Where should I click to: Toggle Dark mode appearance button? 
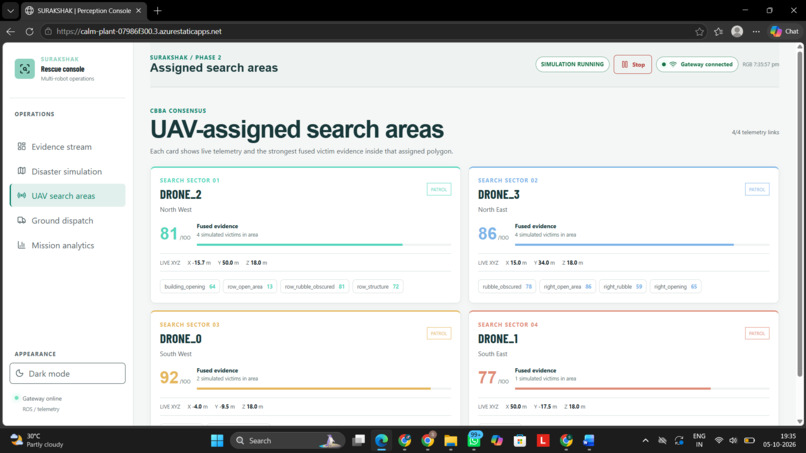tap(67, 373)
